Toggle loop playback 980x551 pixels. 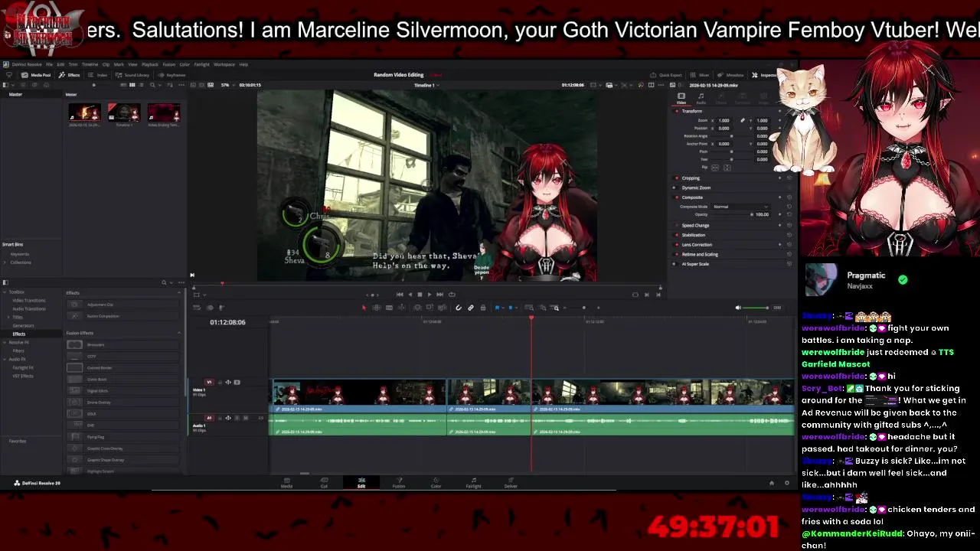452,295
